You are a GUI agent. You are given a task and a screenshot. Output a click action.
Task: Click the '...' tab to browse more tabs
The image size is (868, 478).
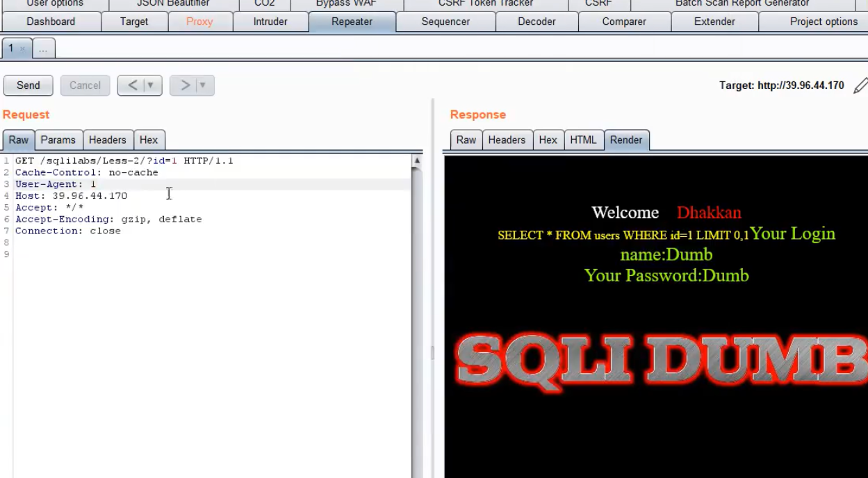point(43,49)
